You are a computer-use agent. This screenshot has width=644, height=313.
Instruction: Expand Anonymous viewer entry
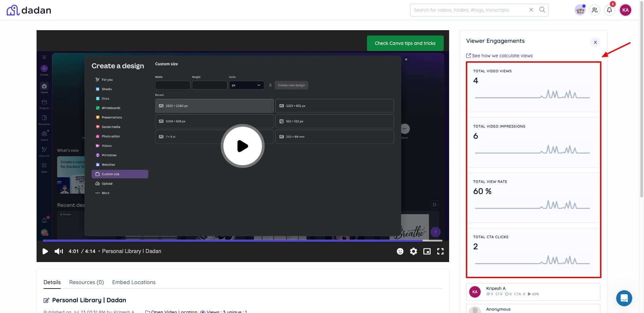pos(533,309)
